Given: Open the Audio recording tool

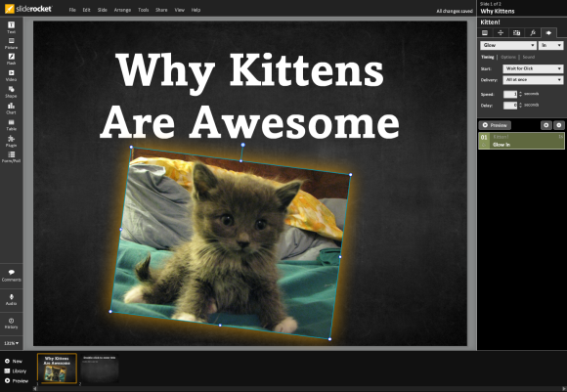Looking at the screenshot, I should [x=11, y=299].
